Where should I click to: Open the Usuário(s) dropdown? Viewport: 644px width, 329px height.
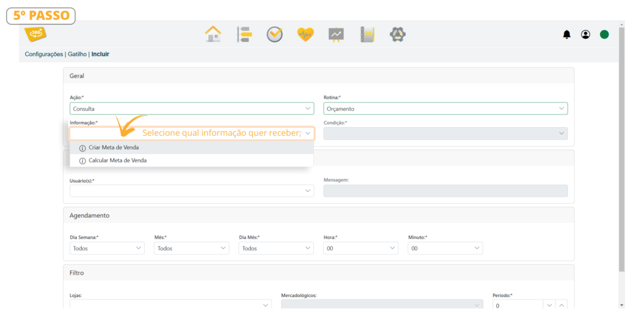pos(192,191)
